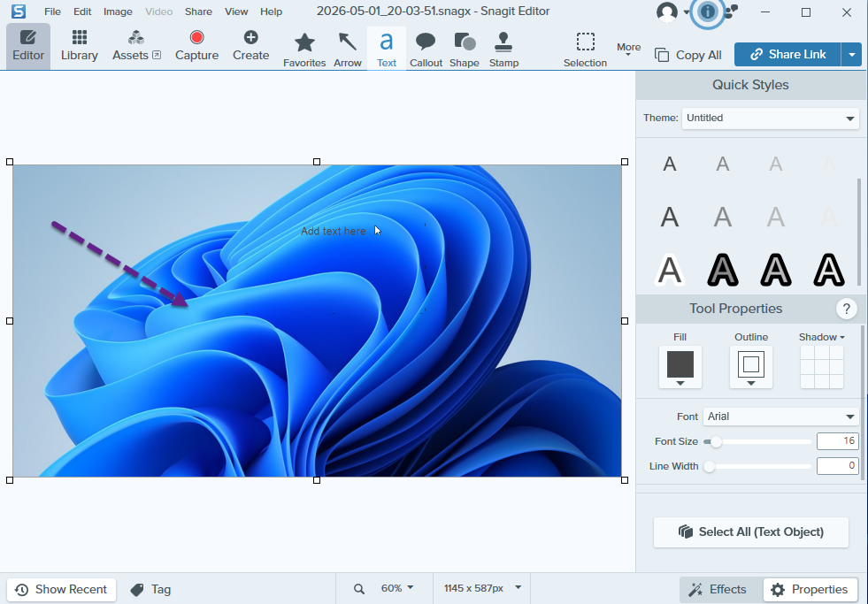Toggle Show Recent tray

point(61,590)
